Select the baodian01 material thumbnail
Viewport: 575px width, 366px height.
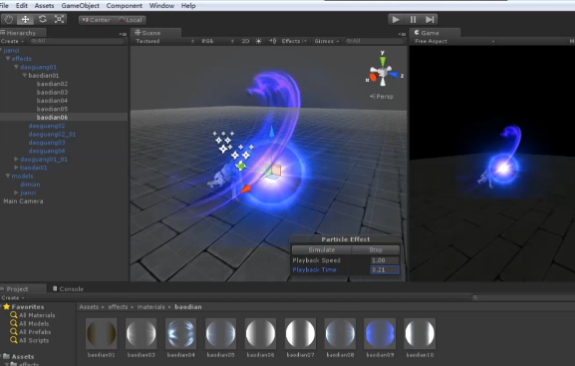click(101, 333)
